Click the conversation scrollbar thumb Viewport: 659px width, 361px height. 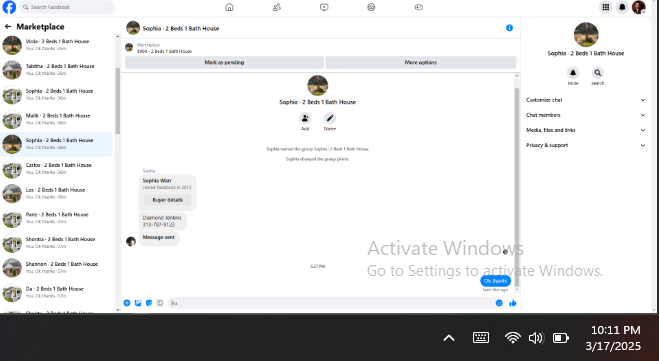pyautogui.click(x=517, y=187)
